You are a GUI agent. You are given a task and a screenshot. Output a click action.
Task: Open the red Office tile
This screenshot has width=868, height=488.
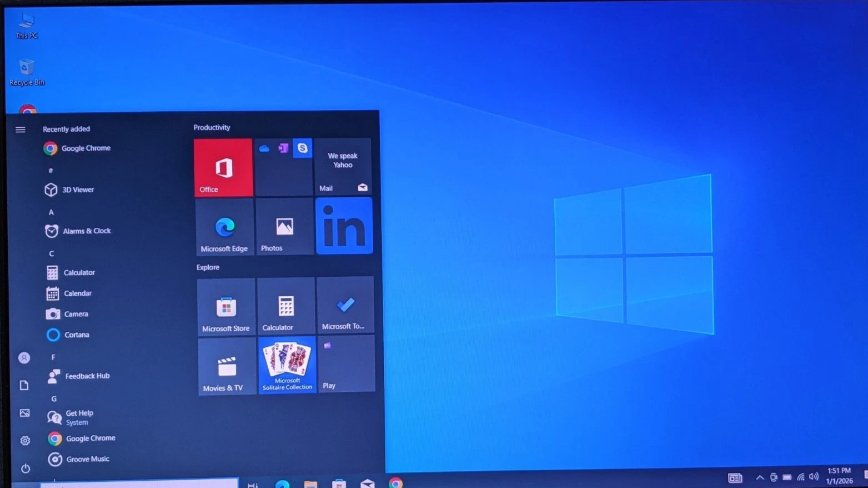pos(223,167)
